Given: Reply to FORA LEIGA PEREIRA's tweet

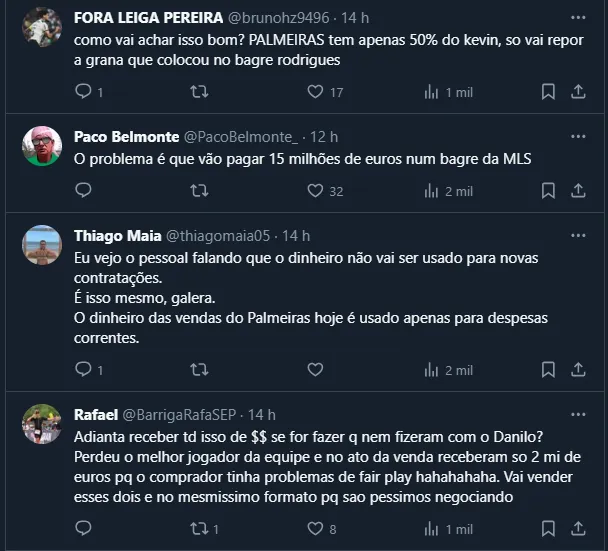Looking at the screenshot, I should click(84, 92).
